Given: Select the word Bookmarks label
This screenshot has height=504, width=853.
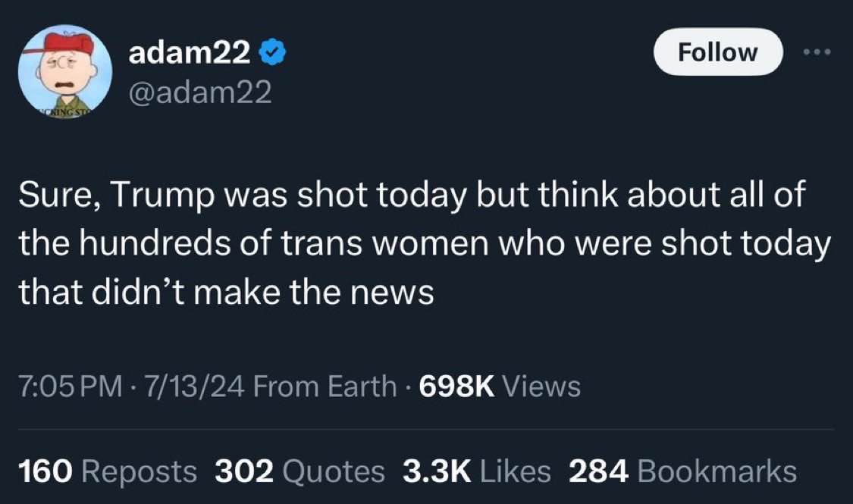Looking at the screenshot, I should point(717,471).
